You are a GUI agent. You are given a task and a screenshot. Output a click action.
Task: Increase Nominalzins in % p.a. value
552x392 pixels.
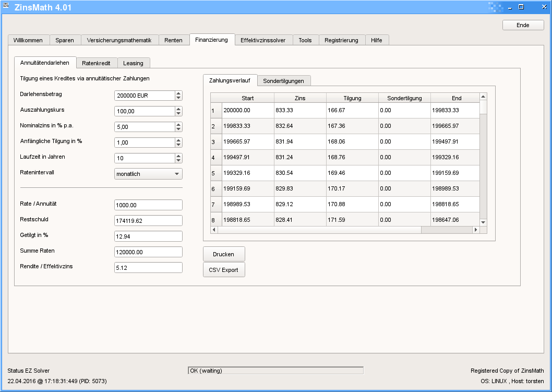click(178, 124)
